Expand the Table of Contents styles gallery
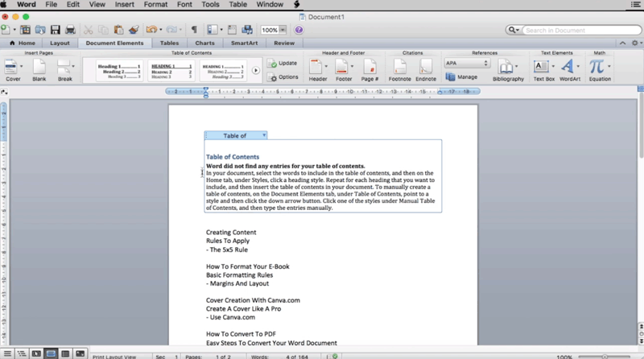The image size is (644, 359). point(256,71)
